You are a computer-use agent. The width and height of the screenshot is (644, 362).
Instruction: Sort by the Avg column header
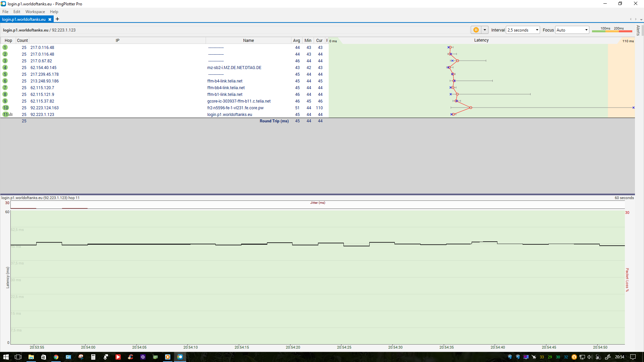296,41
